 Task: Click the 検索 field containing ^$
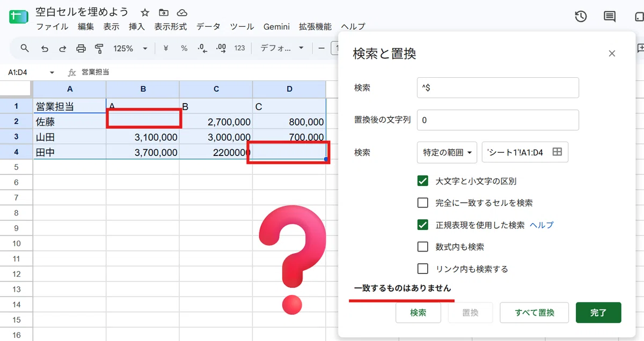[x=498, y=87]
